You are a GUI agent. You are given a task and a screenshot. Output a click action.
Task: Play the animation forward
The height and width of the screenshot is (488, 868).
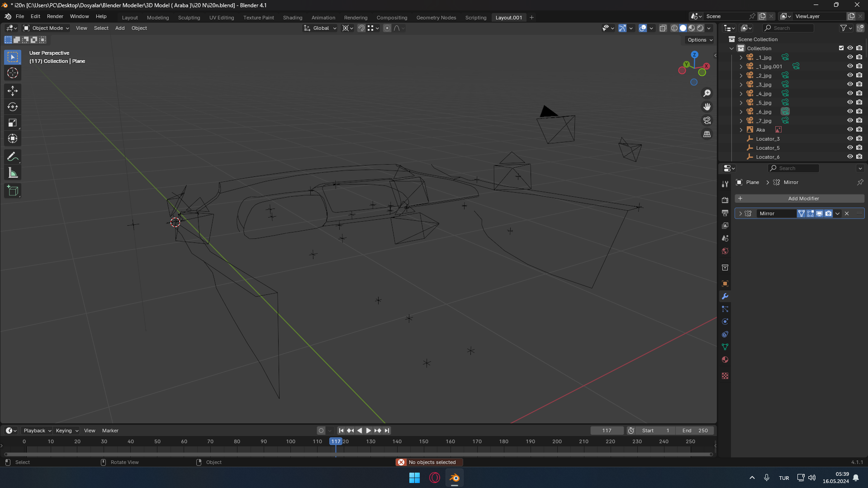369,431
